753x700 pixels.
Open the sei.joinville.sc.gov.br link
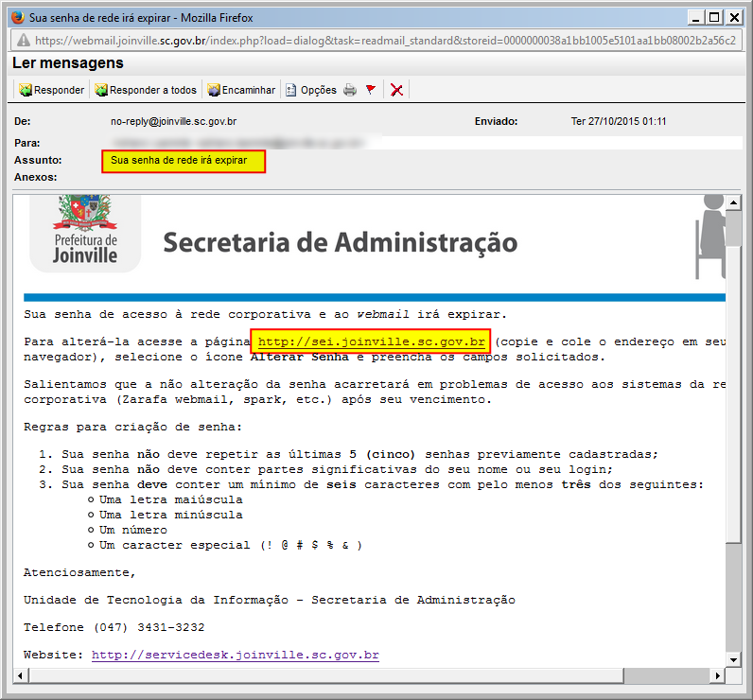(371, 341)
